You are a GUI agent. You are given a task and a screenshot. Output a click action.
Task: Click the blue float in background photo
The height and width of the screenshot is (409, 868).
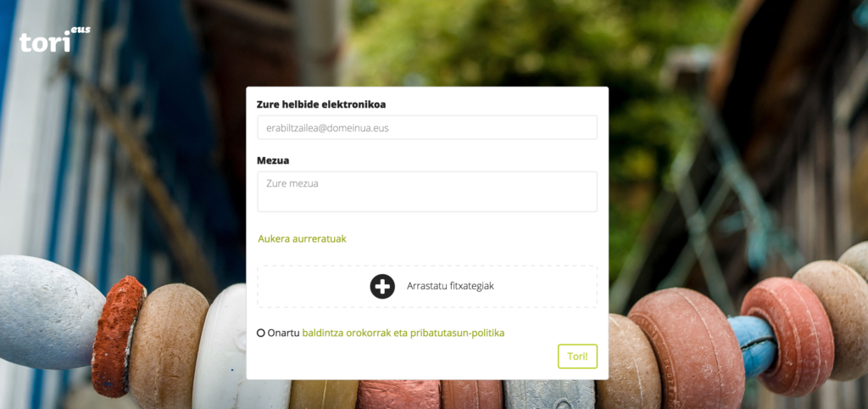(753, 346)
